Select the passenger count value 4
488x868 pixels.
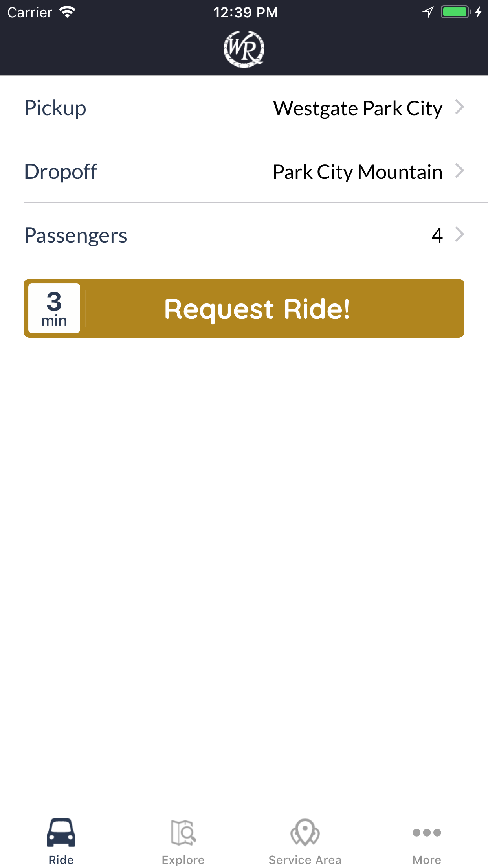pyautogui.click(x=437, y=235)
